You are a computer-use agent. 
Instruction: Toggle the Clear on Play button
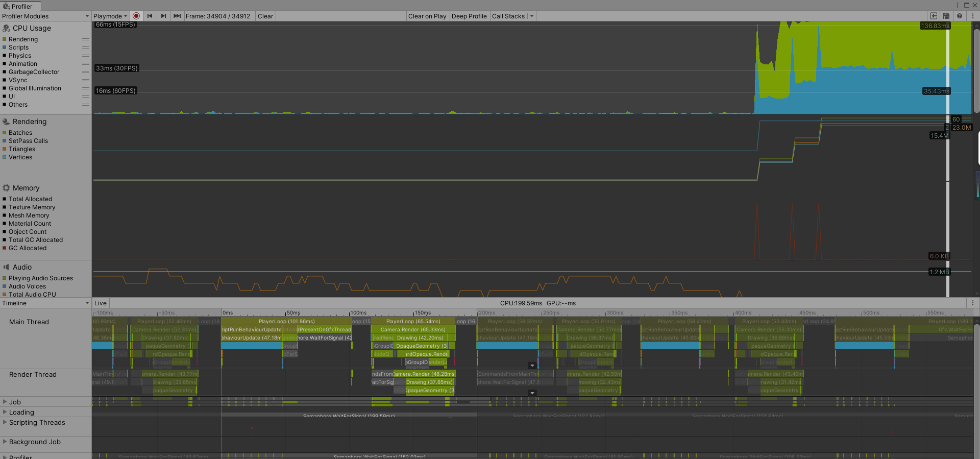[x=427, y=16]
